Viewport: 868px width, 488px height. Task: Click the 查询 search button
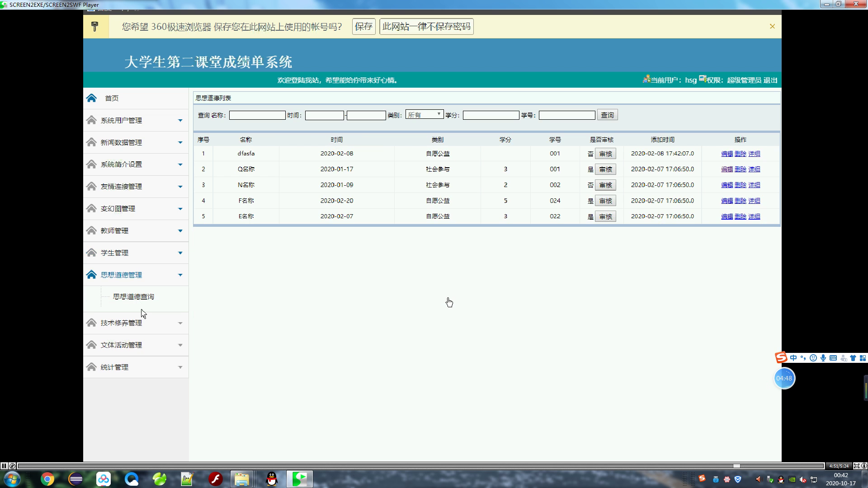point(607,115)
